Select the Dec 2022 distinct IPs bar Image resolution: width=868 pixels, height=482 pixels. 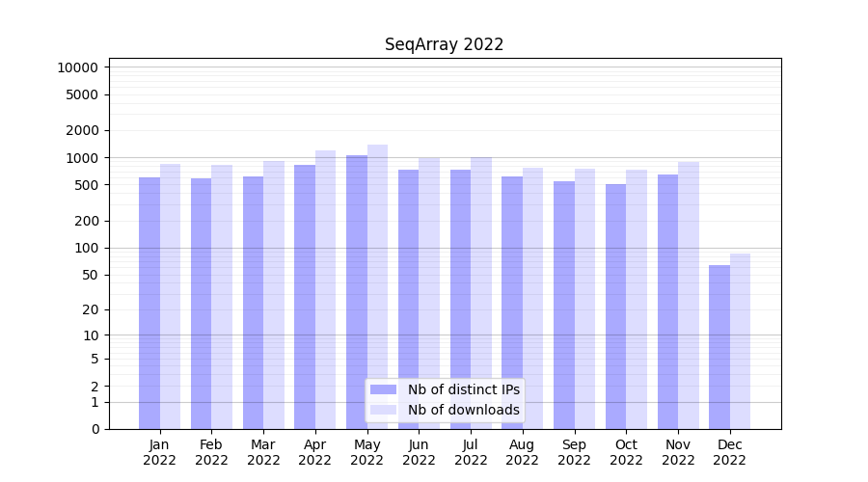719,347
